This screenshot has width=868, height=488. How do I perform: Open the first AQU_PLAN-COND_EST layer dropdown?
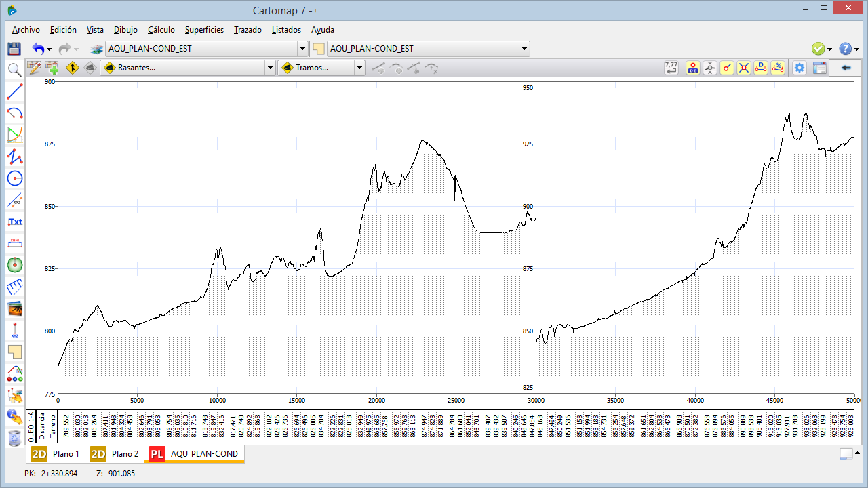(x=302, y=49)
